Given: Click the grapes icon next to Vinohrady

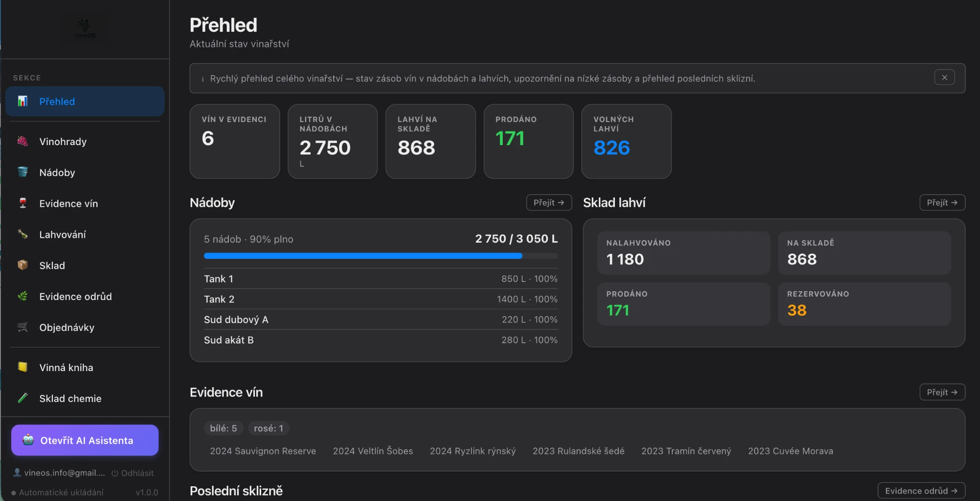Looking at the screenshot, I should coord(23,141).
